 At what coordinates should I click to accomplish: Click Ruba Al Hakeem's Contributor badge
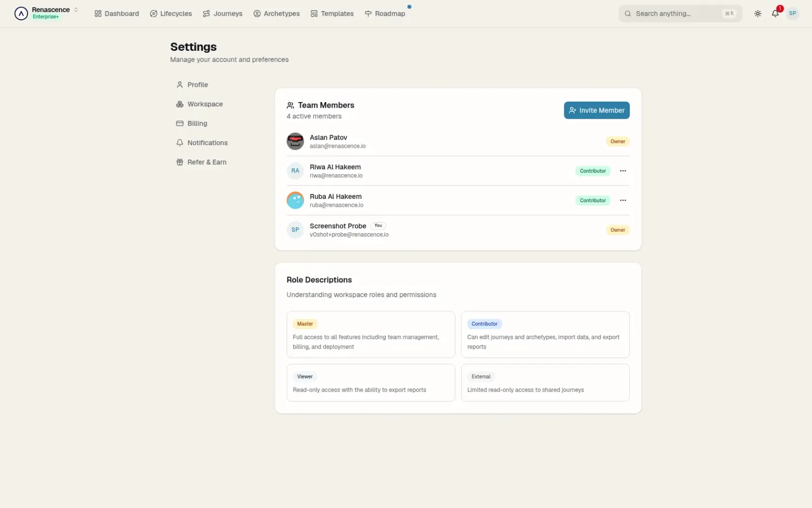[x=593, y=200]
